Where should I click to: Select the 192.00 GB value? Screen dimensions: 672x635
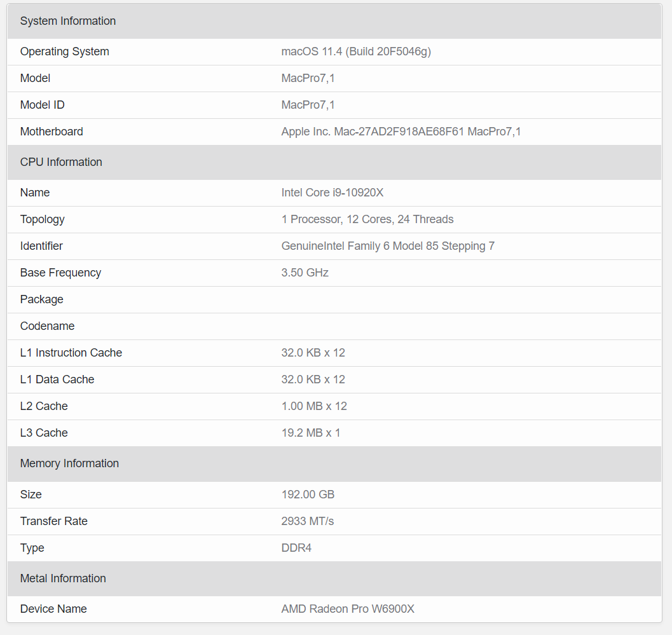[308, 495]
